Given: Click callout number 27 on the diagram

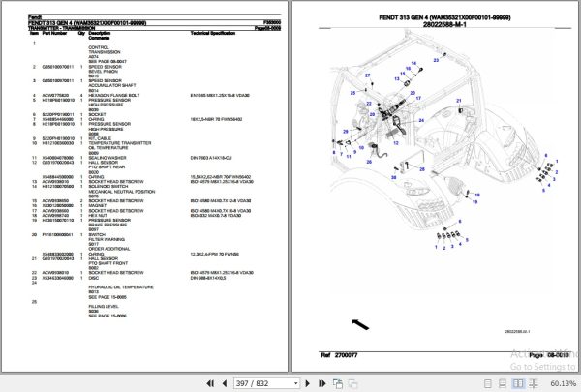Looking at the screenshot, I should coord(368,75).
